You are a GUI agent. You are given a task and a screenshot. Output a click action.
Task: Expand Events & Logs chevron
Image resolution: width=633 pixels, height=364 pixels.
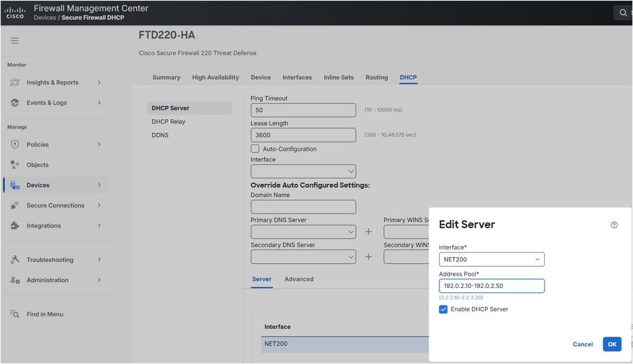100,103
